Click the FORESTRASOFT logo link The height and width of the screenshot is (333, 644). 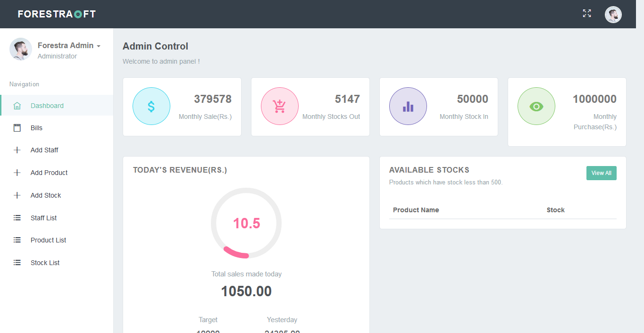click(x=57, y=14)
